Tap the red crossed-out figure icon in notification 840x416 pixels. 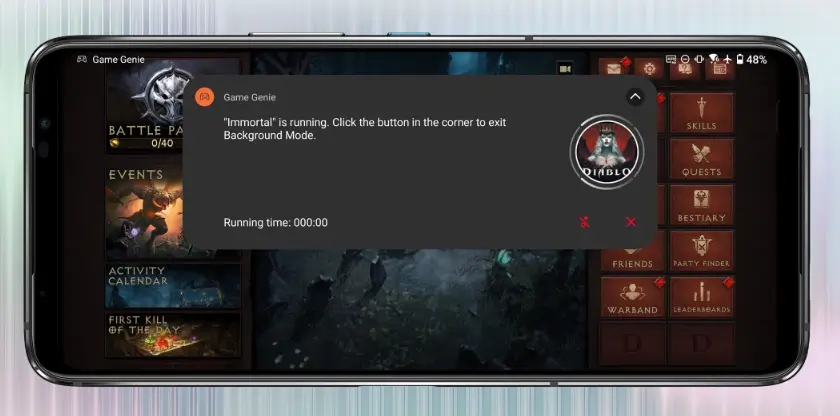coord(584,222)
